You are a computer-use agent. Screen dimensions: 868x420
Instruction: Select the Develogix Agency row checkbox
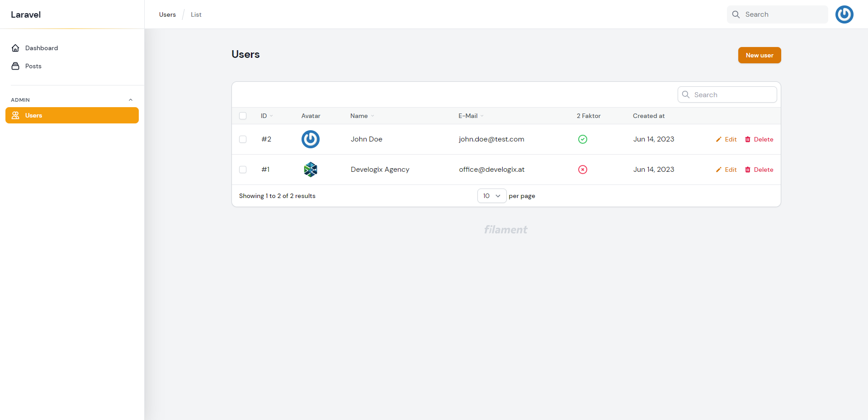[243, 170]
